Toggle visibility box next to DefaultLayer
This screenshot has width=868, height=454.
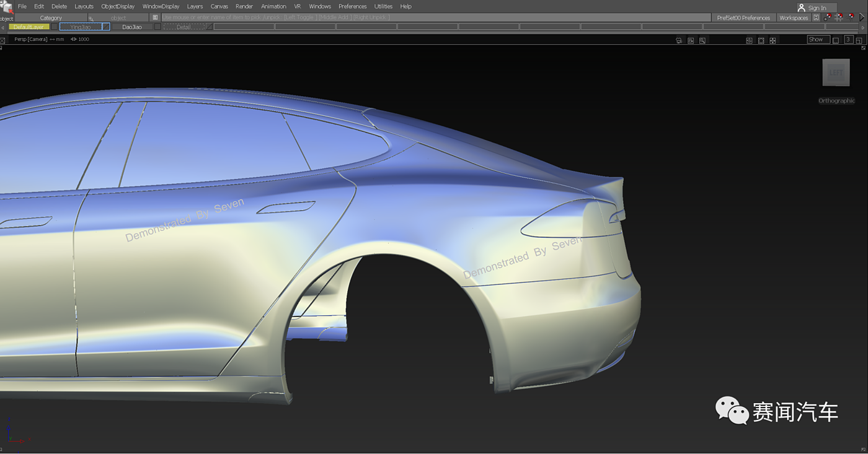(55, 27)
